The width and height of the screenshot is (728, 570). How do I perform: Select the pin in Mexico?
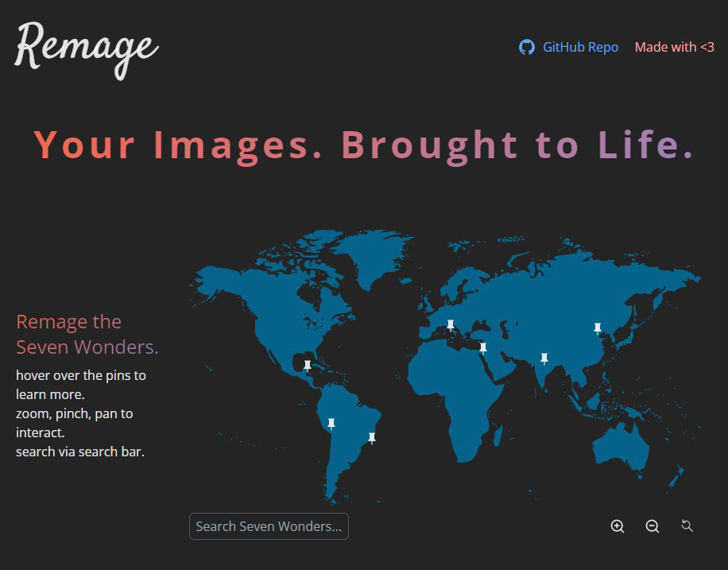(x=308, y=366)
